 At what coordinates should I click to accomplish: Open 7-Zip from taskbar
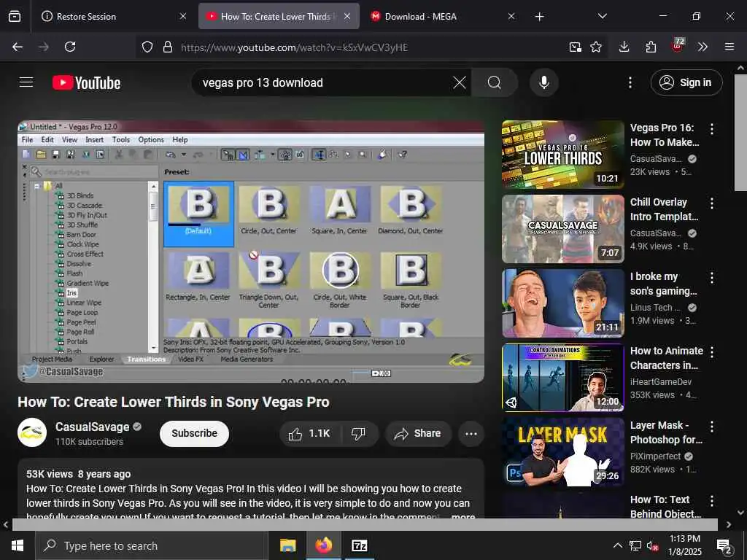[359, 545]
